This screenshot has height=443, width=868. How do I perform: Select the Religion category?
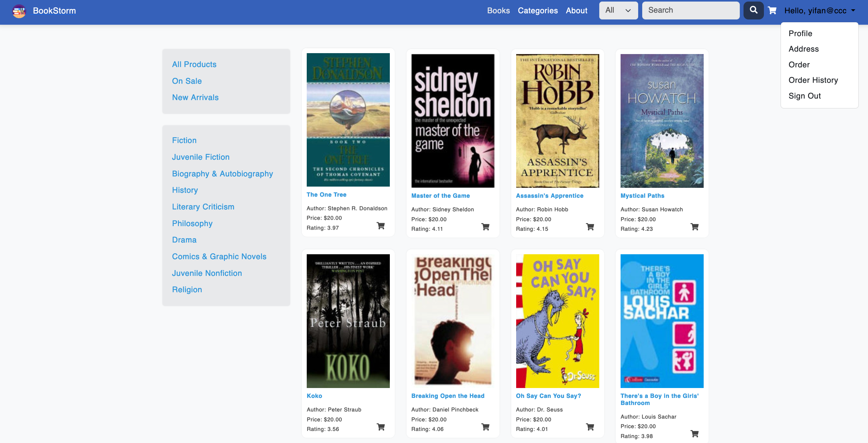[187, 290]
